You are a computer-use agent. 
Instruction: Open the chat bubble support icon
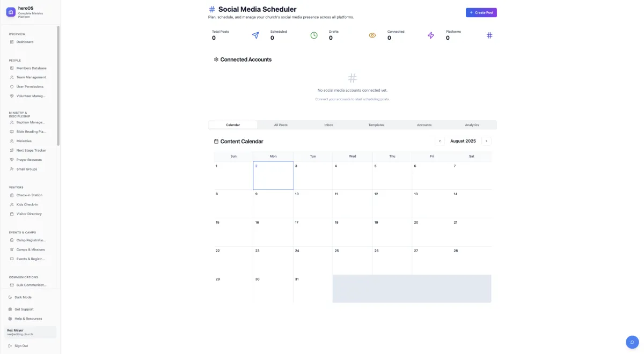[x=632, y=342]
